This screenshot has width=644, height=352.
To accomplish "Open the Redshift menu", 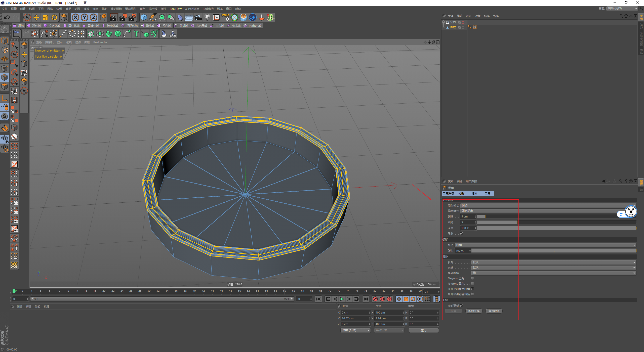I will (x=208, y=9).
